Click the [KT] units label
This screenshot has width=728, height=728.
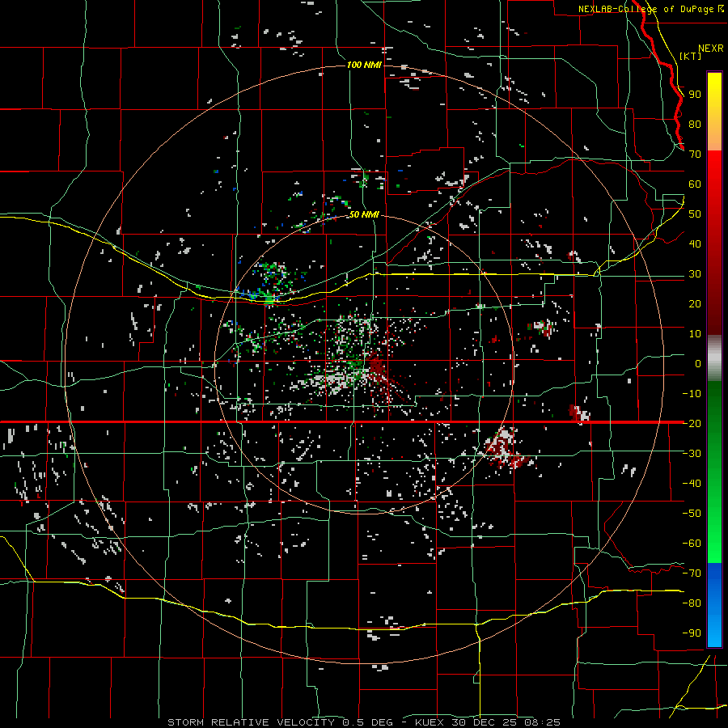(691, 56)
